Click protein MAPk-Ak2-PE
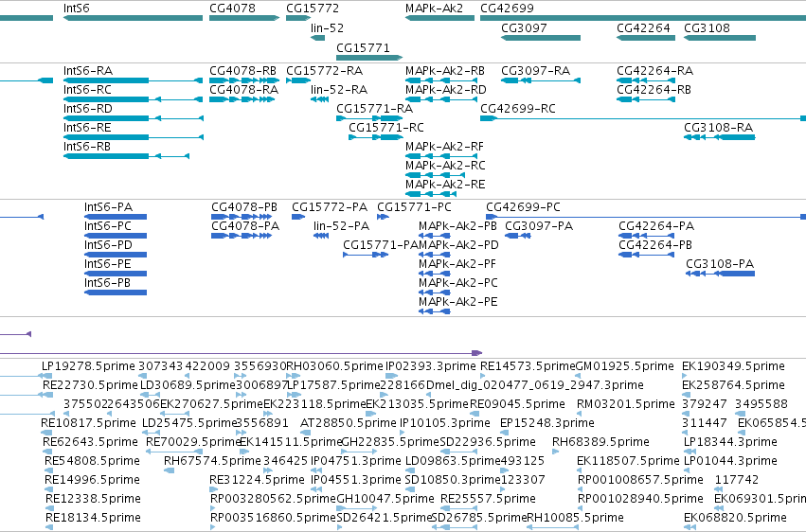The width and height of the screenshot is (806, 532). (x=458, y=303)
